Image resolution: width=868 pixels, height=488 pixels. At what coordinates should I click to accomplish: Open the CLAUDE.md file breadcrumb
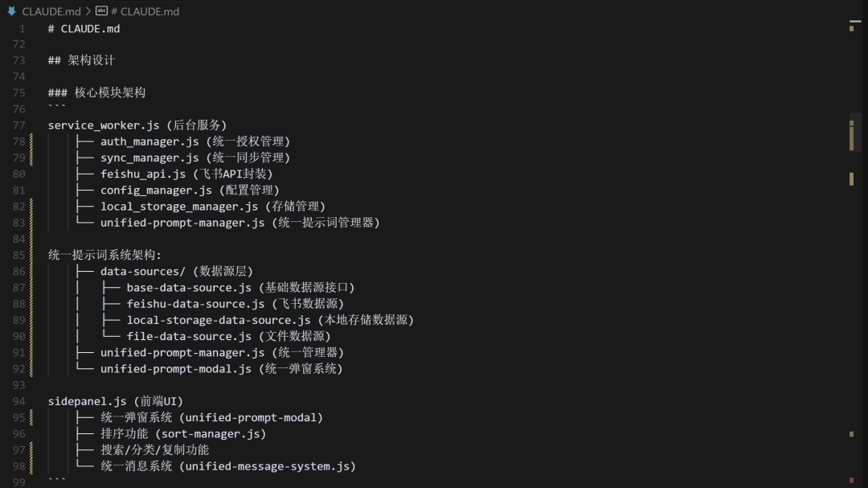[x=51, y=11]
